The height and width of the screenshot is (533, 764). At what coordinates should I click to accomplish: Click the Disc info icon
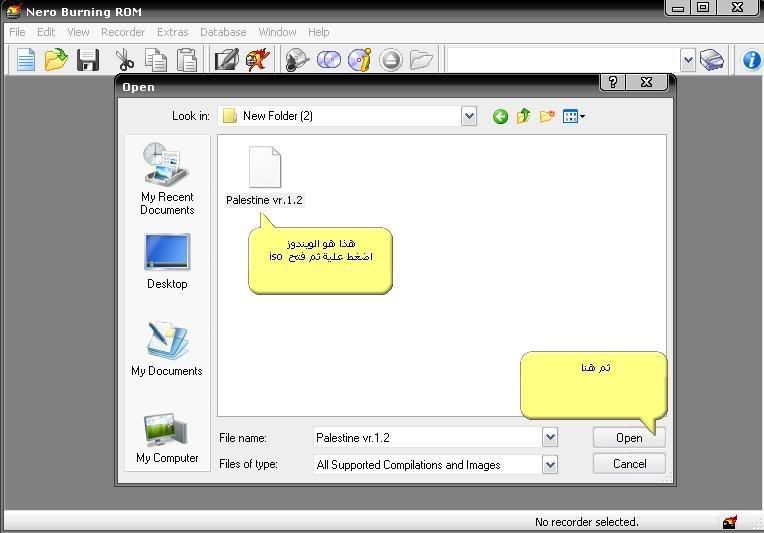click(x=360, y=60)
